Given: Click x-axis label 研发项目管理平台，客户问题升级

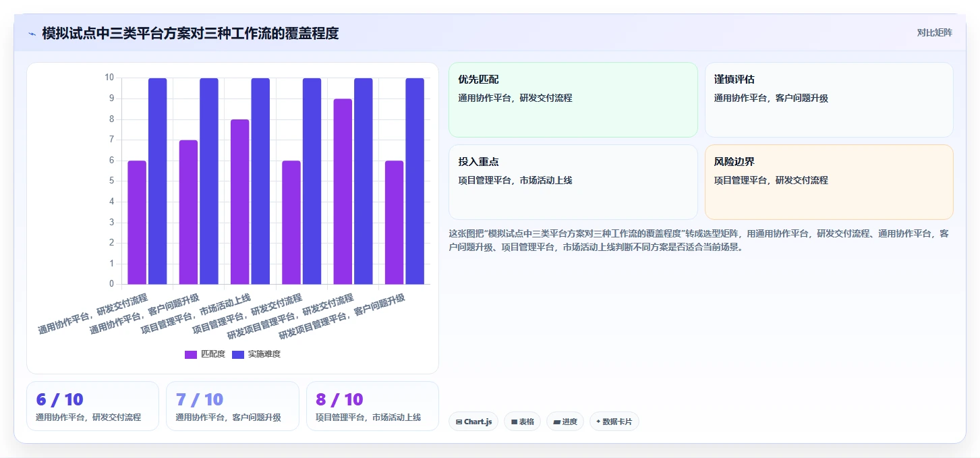Looking at the screenshot, I should (342, 317).
